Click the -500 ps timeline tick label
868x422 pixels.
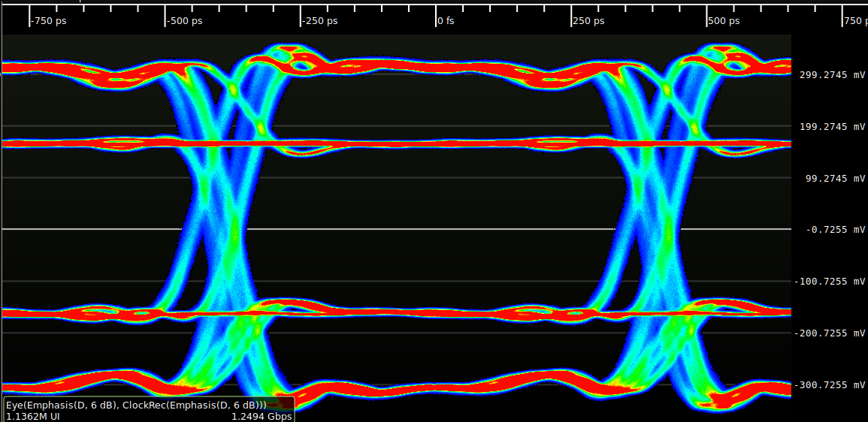click(x=185, y=21)
